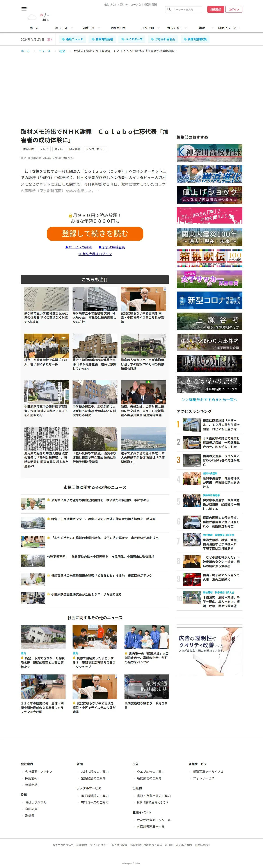
Task: Open 神奈川県警察学校で卒業式 article thumbnail
Action: pos(46,346)
